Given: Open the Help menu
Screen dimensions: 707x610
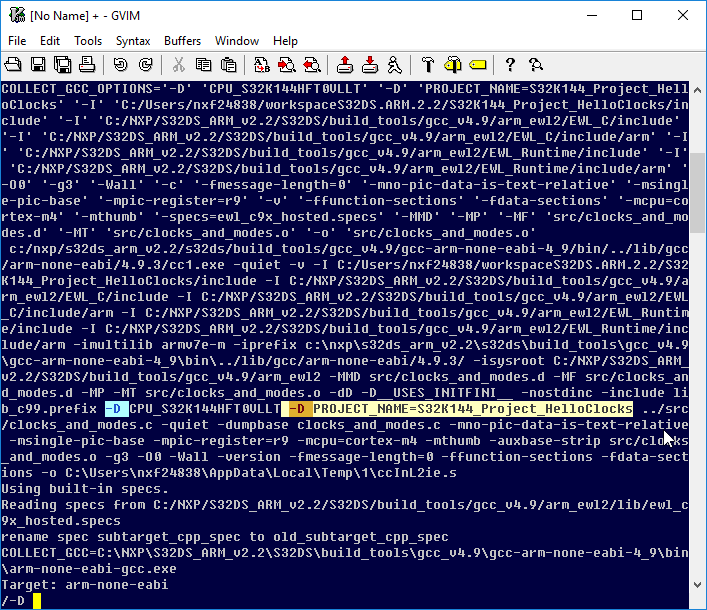Looking at the screenshot, I should coord(285,41).
